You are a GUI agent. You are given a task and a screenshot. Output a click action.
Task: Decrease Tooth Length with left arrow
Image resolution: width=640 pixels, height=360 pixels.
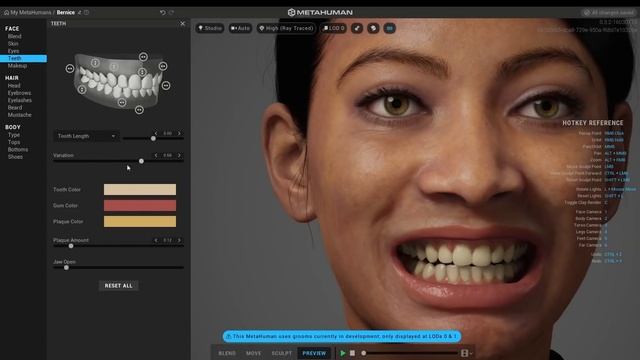tap(156, 133)
